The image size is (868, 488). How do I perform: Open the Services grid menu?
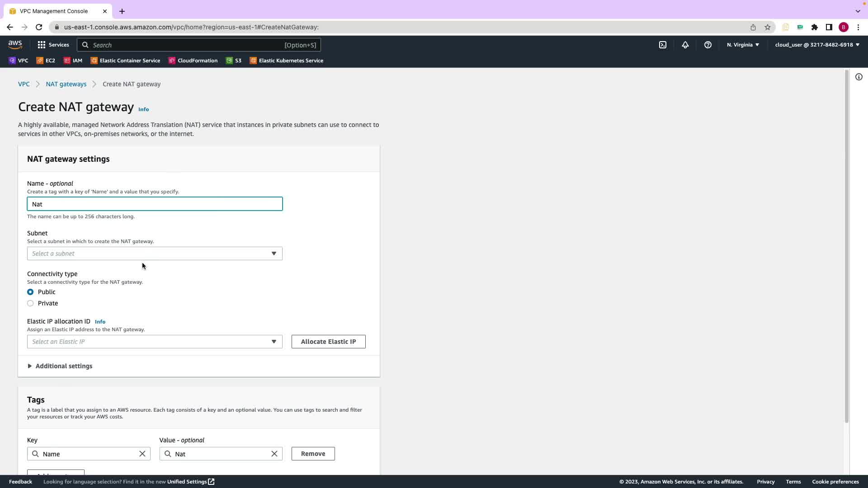pos(53,45)
